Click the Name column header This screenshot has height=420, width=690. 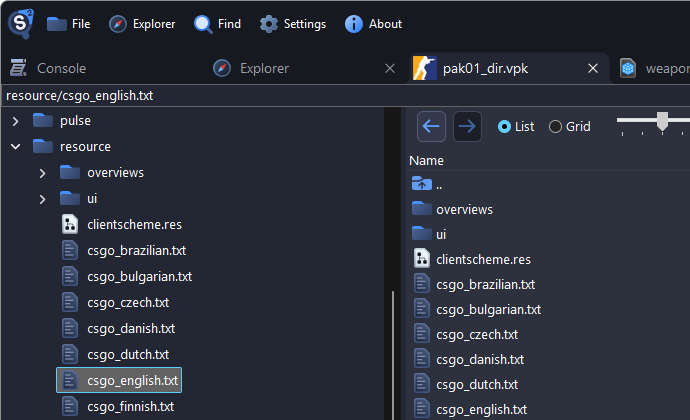[426, 161]
